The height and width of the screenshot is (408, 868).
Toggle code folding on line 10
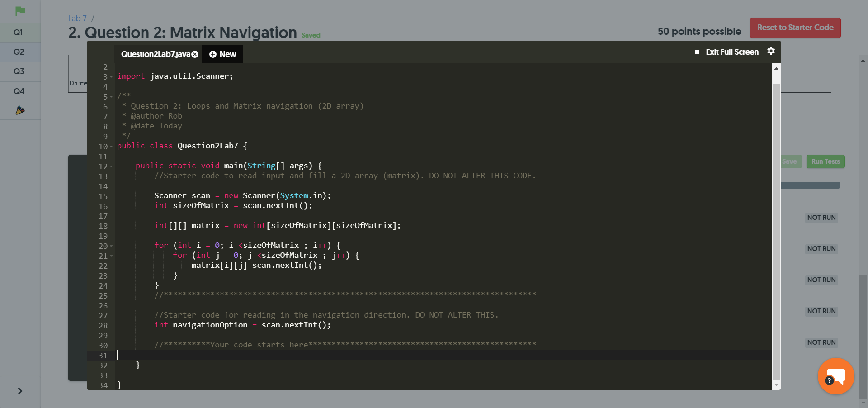(x=110, y=147)
